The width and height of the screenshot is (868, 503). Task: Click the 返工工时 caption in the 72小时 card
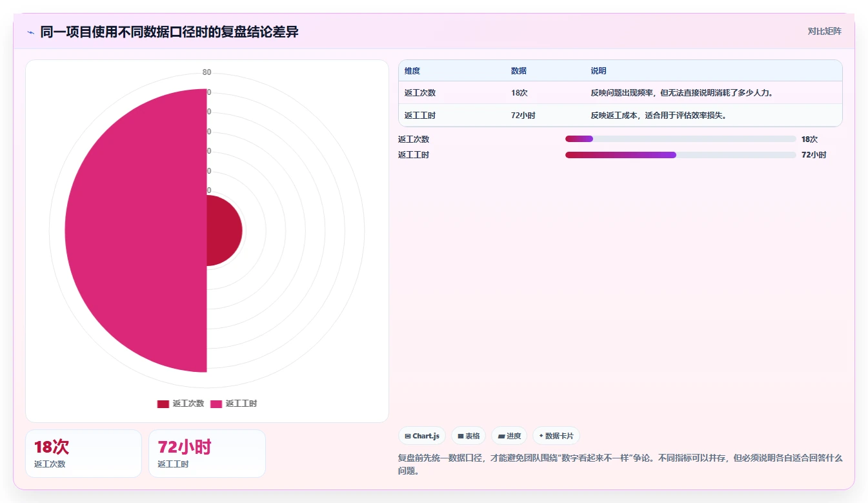173,464
